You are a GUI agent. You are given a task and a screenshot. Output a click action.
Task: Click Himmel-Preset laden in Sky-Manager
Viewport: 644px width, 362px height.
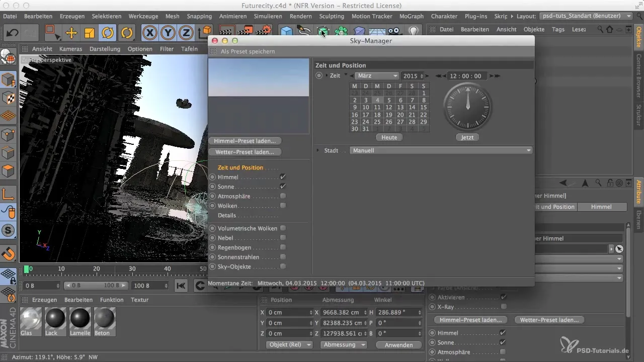tap(245, 141)
